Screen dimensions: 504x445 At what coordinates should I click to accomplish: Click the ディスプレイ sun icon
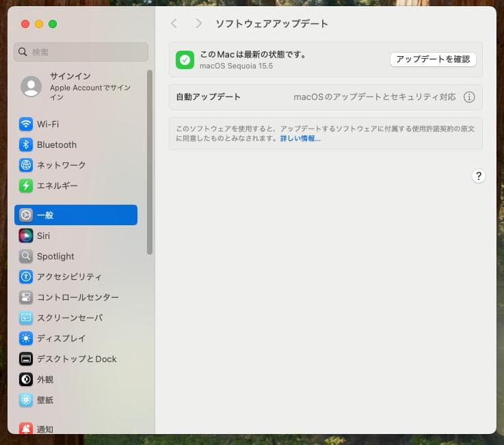[x=26, y=338]
